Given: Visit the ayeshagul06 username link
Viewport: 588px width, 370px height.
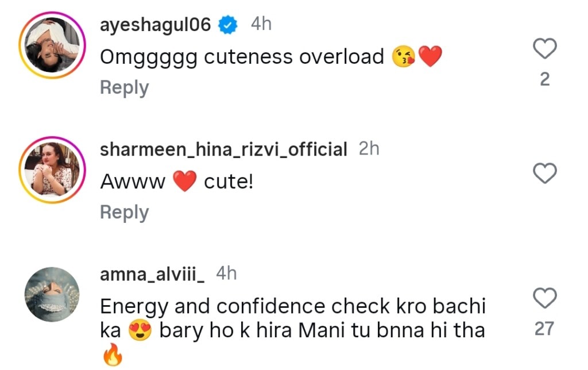Looking at the screenshot, I should click(x=156, y=25).
